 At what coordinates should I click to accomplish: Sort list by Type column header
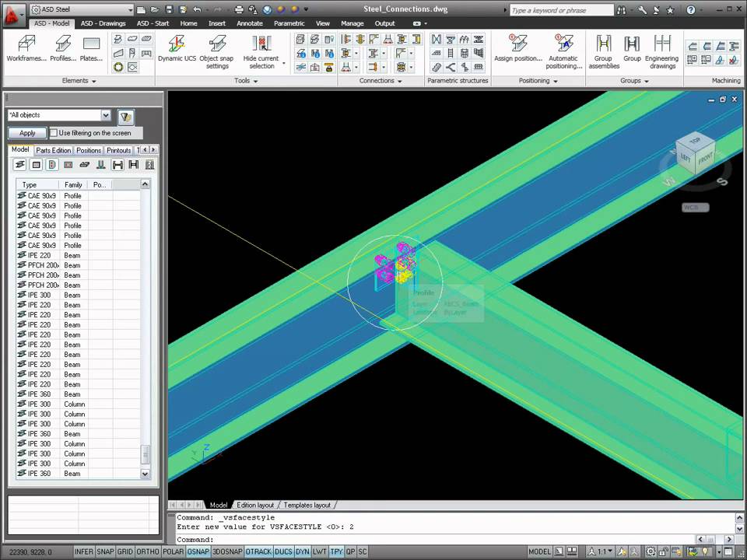pos(37,185)
